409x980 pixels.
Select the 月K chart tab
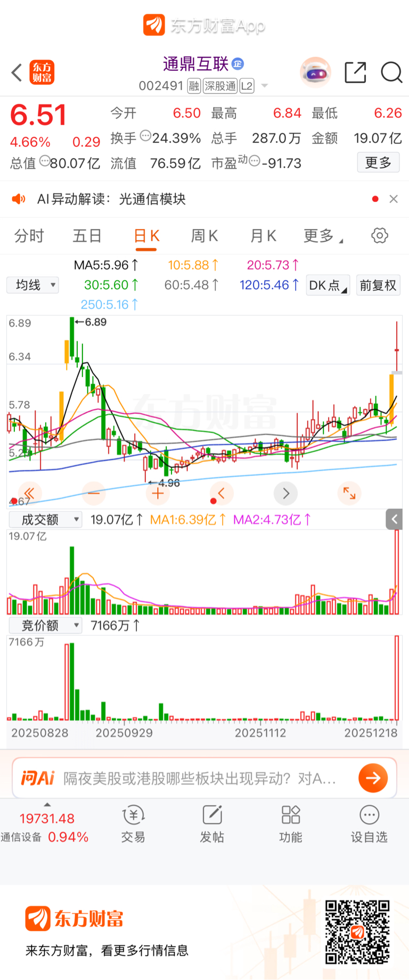[263, 236]
